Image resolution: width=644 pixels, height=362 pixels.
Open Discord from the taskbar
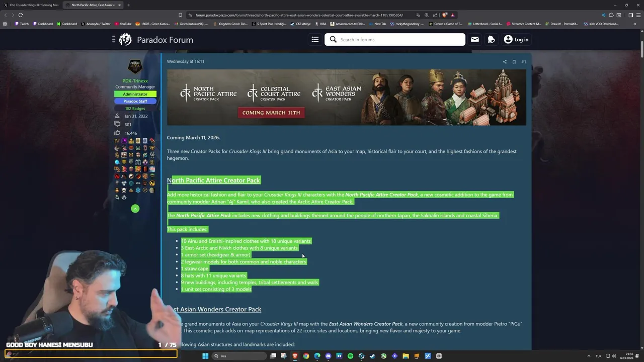point(328,356)
